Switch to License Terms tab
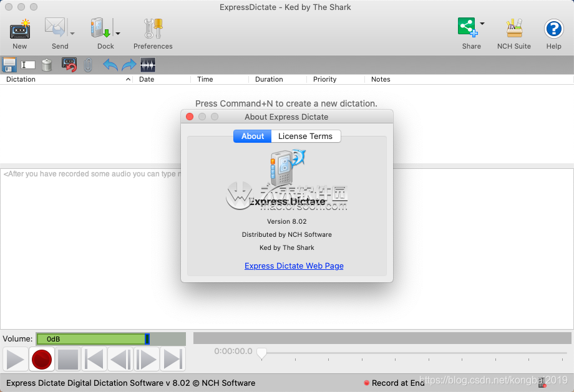 (306, 136)
